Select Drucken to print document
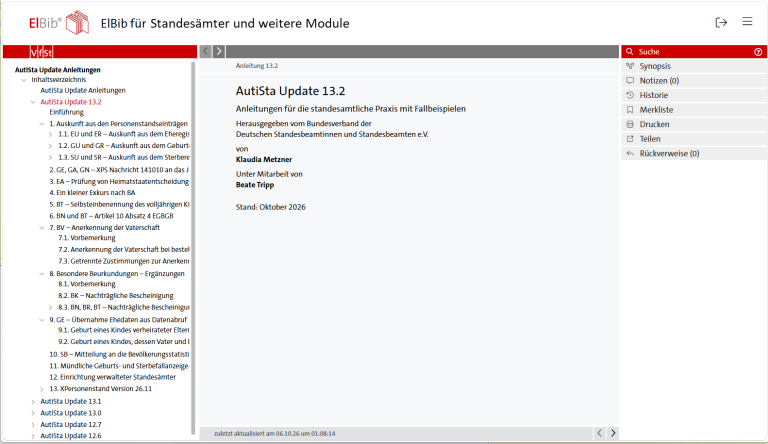 (694, 124)
